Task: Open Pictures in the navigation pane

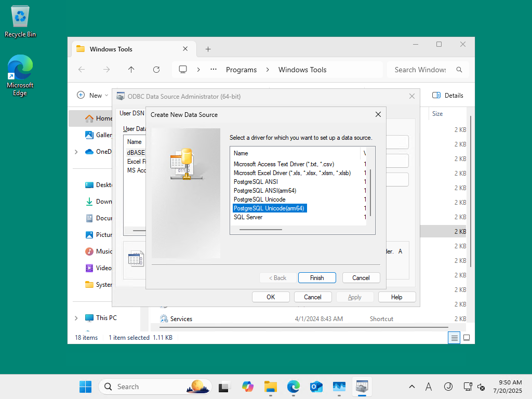Action: tap(98, 235)
